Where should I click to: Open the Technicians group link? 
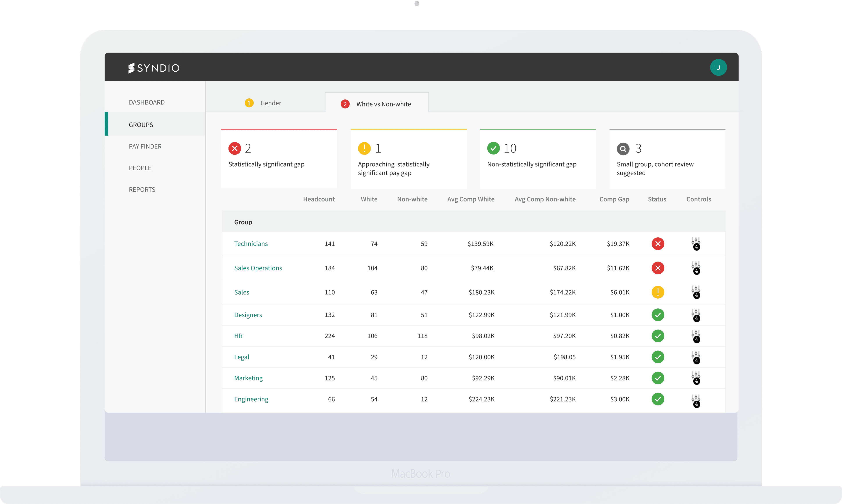click(x=251, y=244)
